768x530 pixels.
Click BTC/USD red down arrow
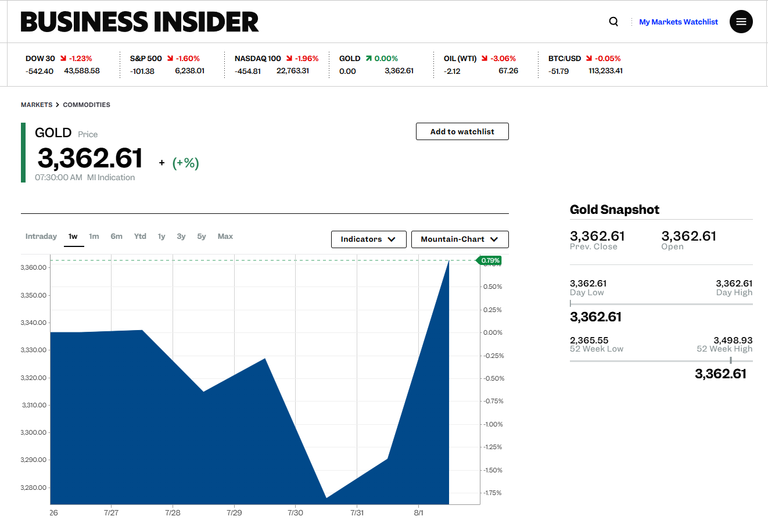589,58
